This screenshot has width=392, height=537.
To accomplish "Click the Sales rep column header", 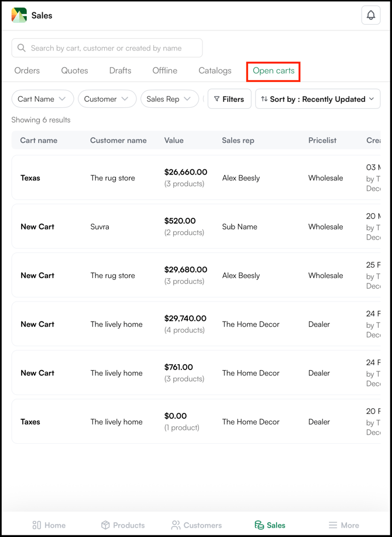I will (238, 141).
